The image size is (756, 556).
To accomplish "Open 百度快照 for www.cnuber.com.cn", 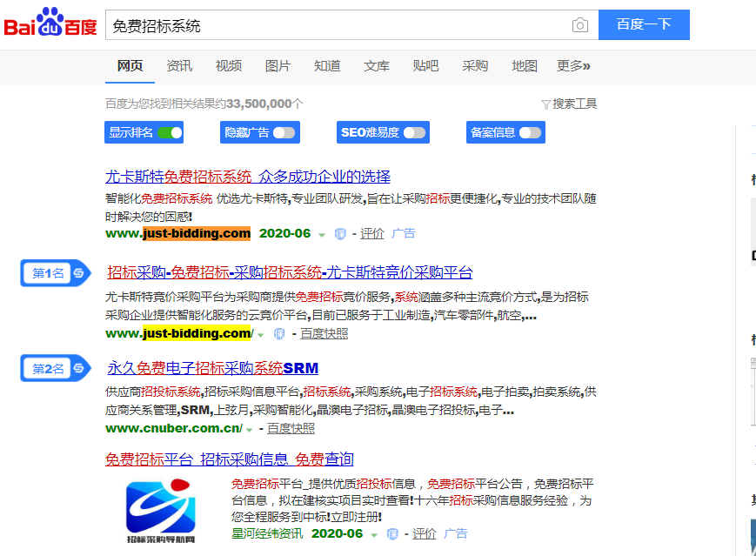I will [x=291, y=429].
